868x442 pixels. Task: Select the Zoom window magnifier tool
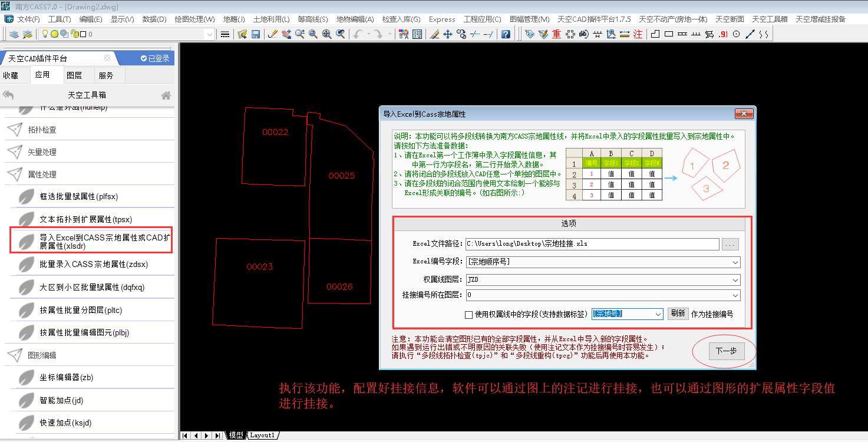coord(313,34)
